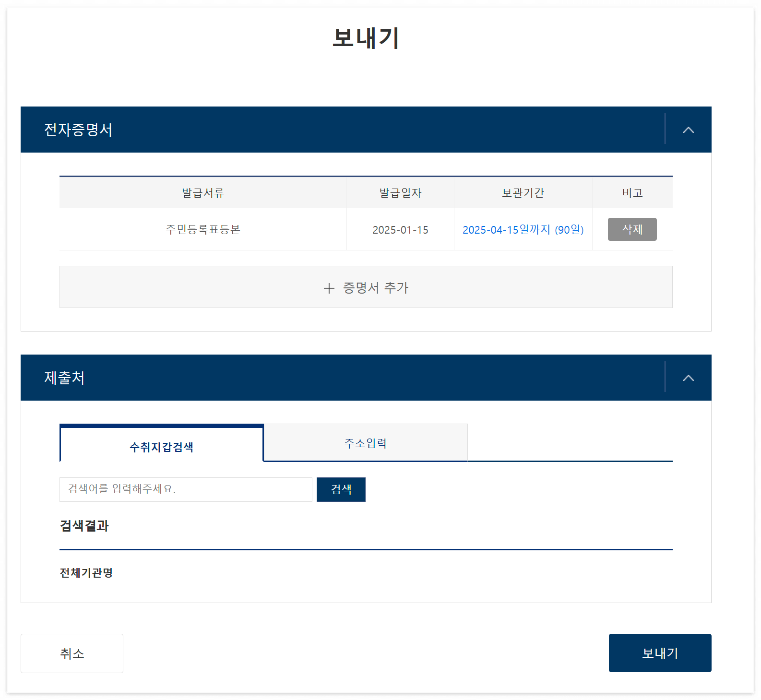This screenshot has width=761, height=700.
Task: Select the 주민등록표등본 document row
Action: point(202,229)
